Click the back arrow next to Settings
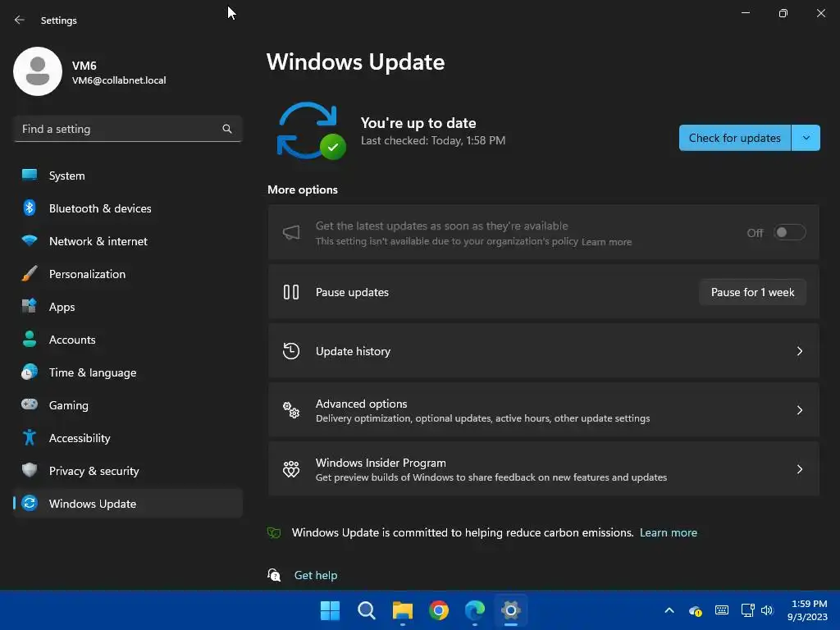 coord(20,20)
